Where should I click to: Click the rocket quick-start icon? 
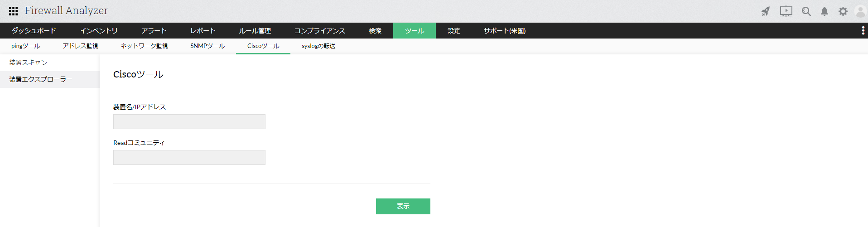[x=766, y=11]
